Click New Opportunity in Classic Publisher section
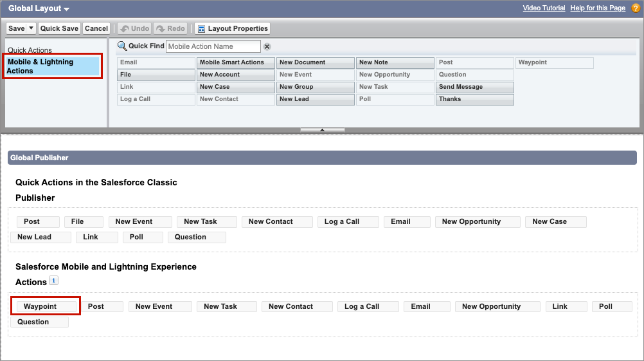This screenshot has width=644, height=361. tap(478, 221)
